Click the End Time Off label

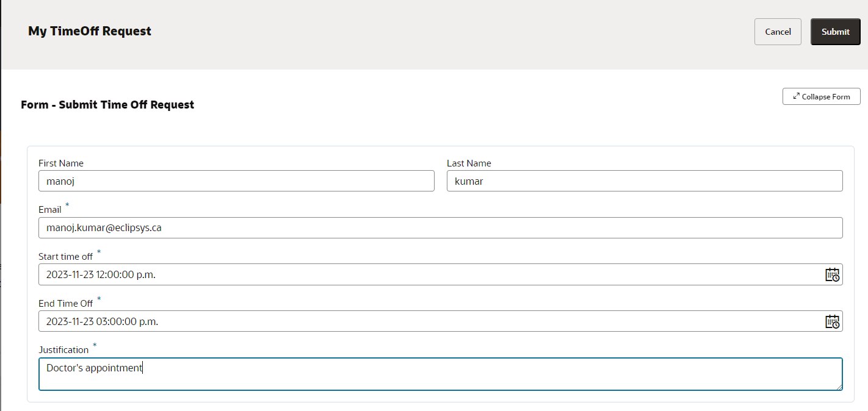click(66, 304)
